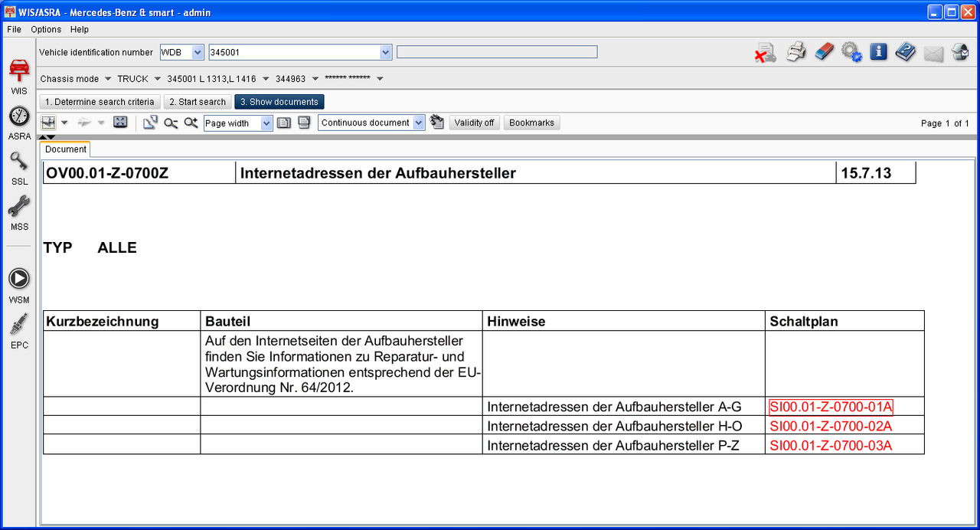
Task: Open the SSL key module
Action: (x=19, y=167)
